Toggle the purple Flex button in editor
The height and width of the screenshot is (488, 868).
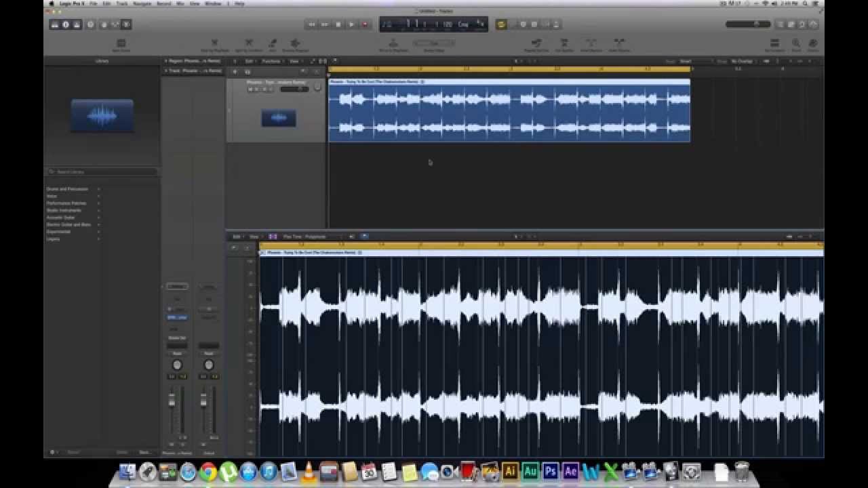tap(273, 237)
